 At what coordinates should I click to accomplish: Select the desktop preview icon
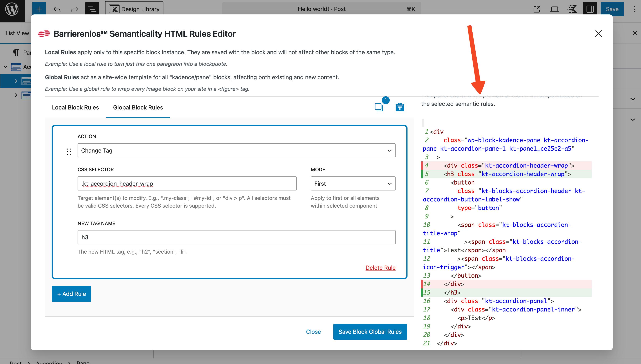click(554, 9)
